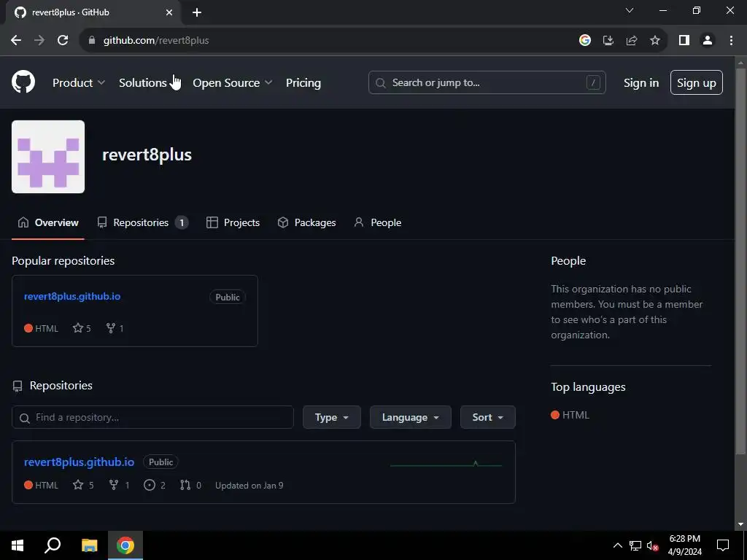Reload the current page
This screenshot has height=560, width=747.
[63, 41]
